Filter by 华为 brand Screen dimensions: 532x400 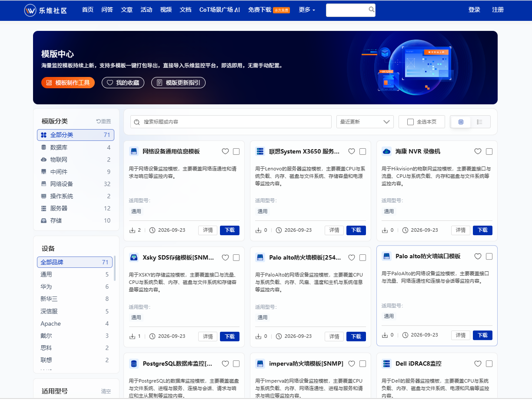point(75,287)
